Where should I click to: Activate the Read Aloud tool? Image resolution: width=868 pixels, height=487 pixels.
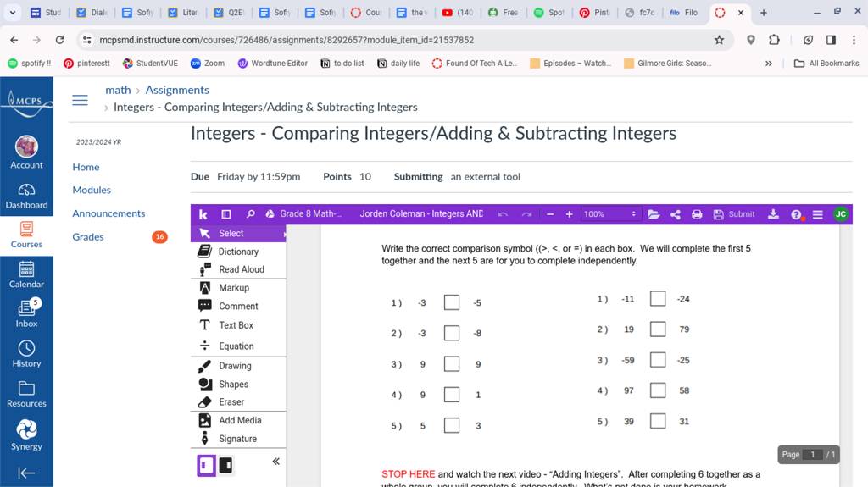coord(238,269)
